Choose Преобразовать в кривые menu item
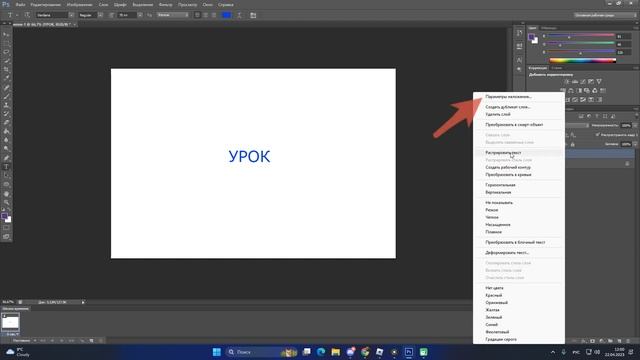The width and height of the screenshot is (640, 360). tap(508, 175)
